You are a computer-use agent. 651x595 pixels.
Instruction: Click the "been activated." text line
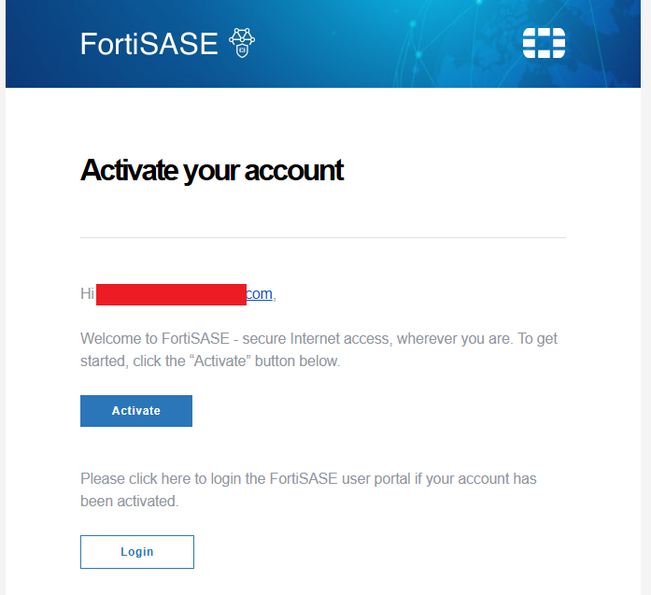(x=129, y=501)
